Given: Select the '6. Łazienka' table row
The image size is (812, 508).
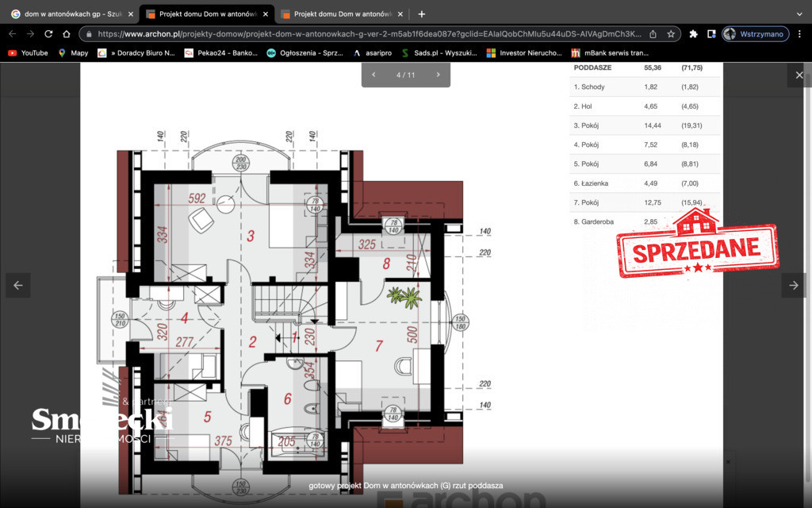Looking at the screenshot, I should (x=645, y=183).
